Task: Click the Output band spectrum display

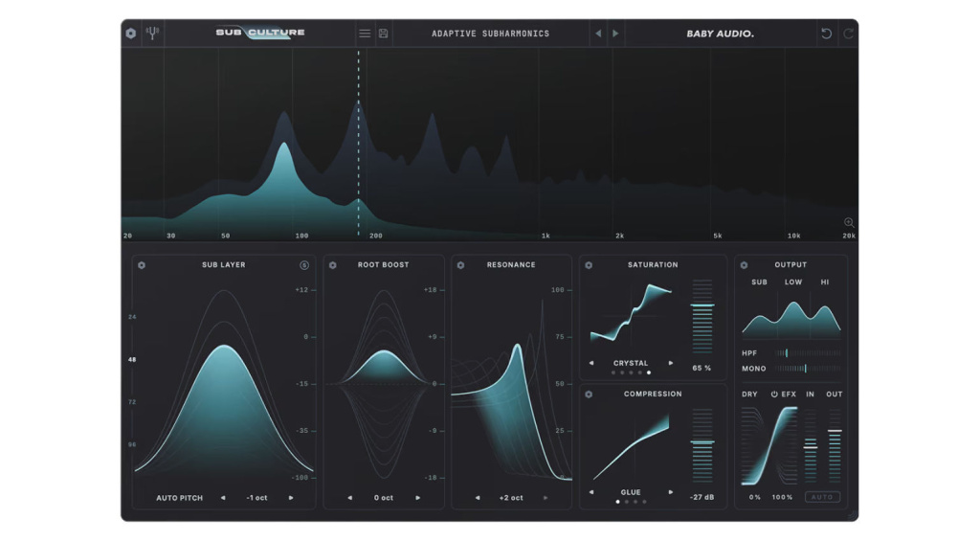Action: click(x=791, y=319)
